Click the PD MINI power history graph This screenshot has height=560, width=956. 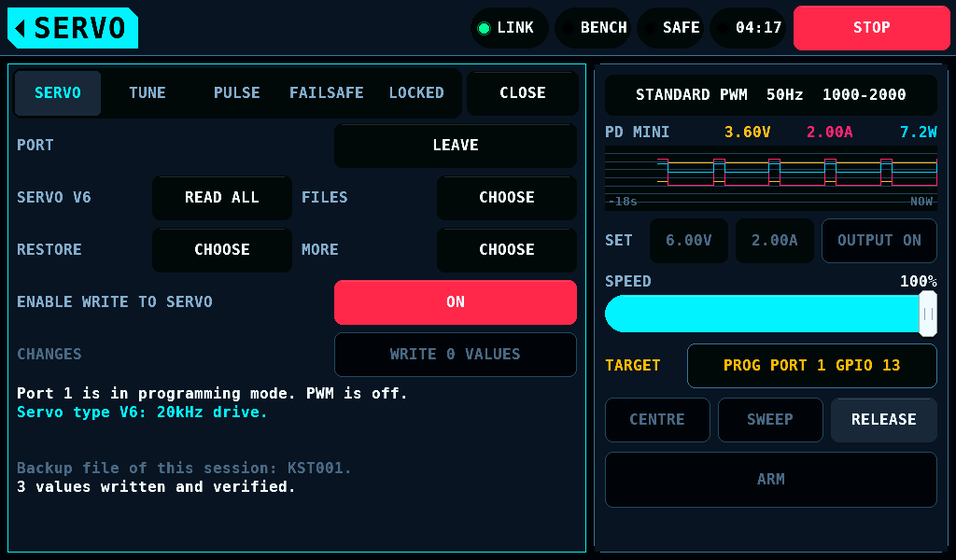click(770, 178)
